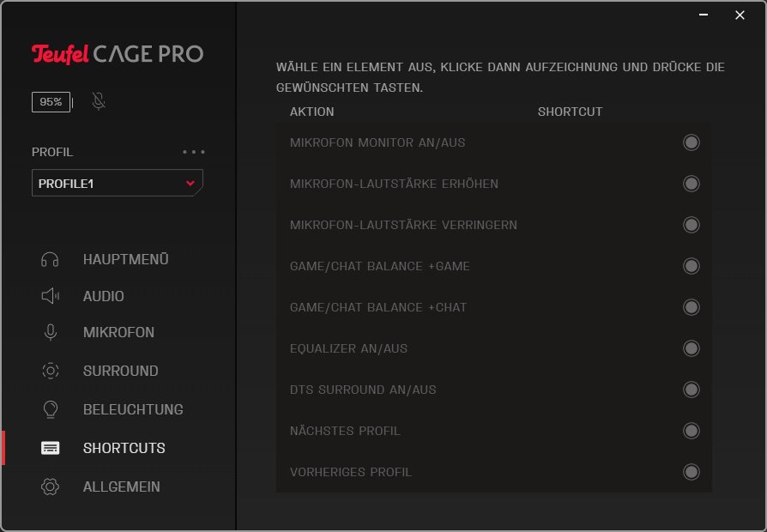Image resolution: width=767 pixels, height=532 pixels.
Task: Set a shortcut for Game/Chat Balance +Game
Action: (692, 266)
